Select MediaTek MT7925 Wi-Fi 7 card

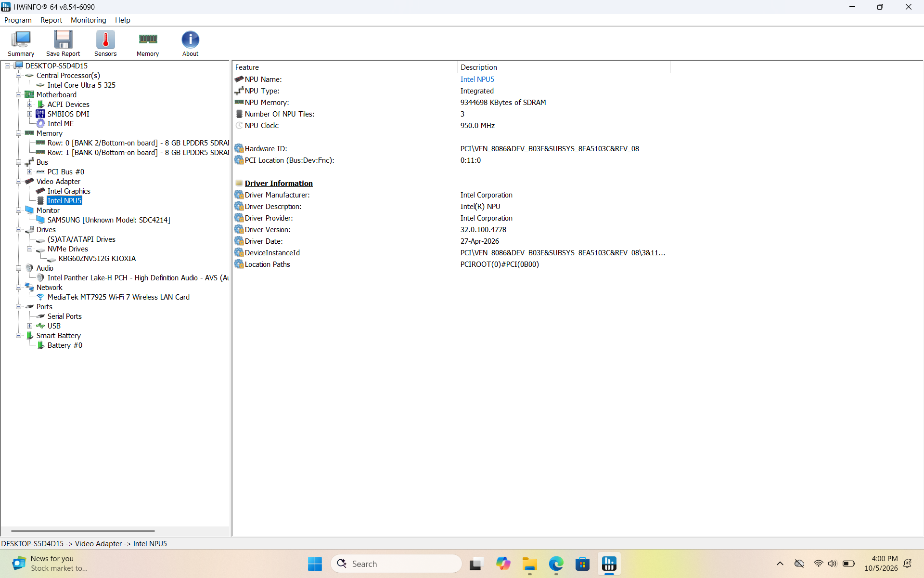point(118,297)
